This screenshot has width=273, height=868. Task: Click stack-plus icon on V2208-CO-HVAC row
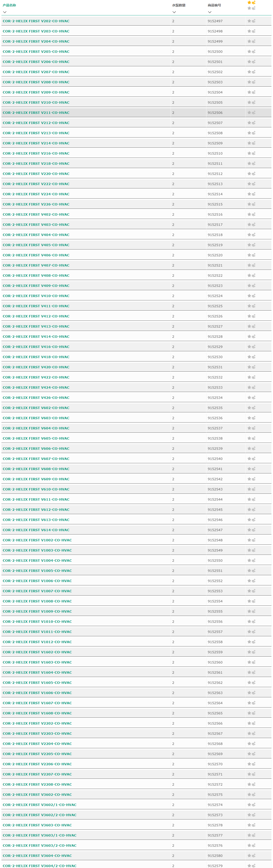click(x=254, y=784)
